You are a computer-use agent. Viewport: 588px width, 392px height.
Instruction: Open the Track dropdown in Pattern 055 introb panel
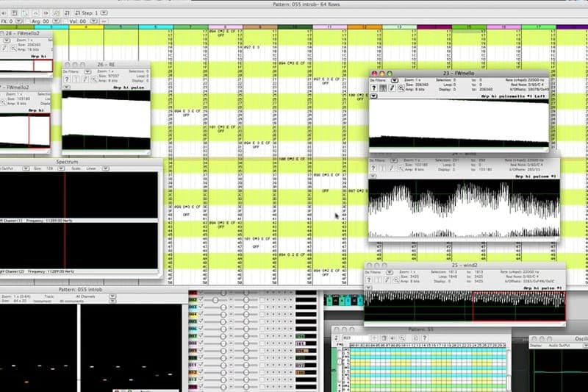(112, 296)
